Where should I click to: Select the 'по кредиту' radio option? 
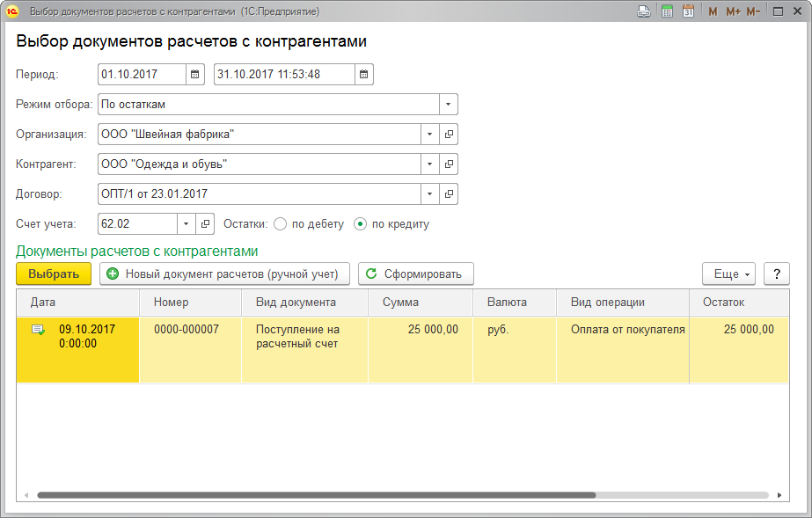pos(360,224)
